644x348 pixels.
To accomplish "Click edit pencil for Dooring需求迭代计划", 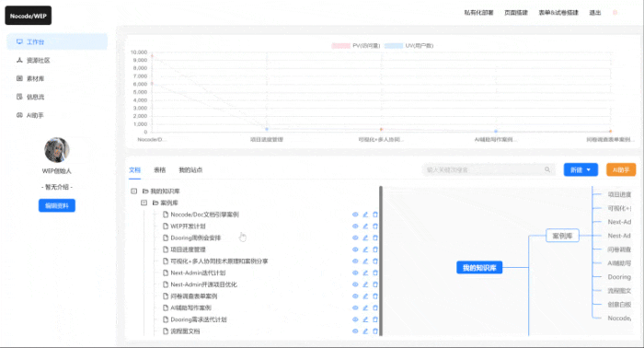I will point(365,319).
